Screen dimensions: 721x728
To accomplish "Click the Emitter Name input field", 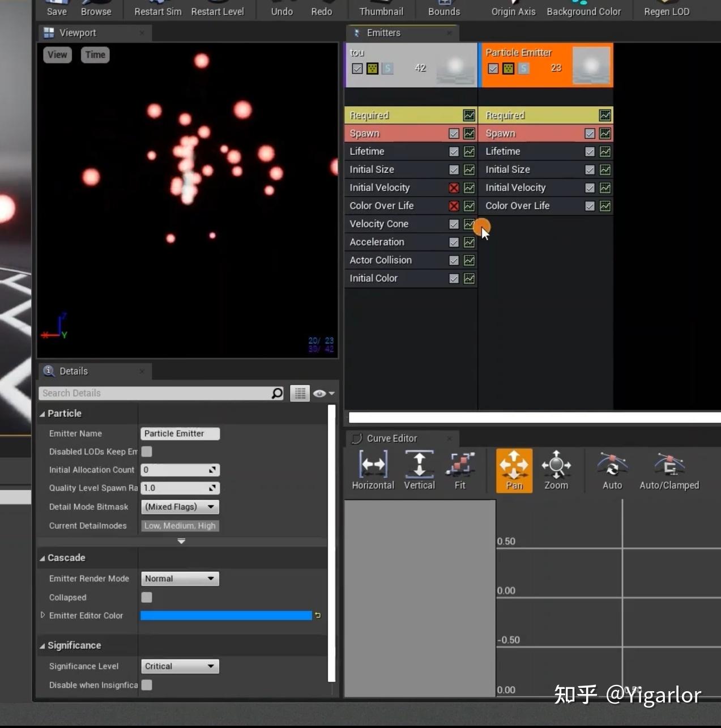I will 180,433.
